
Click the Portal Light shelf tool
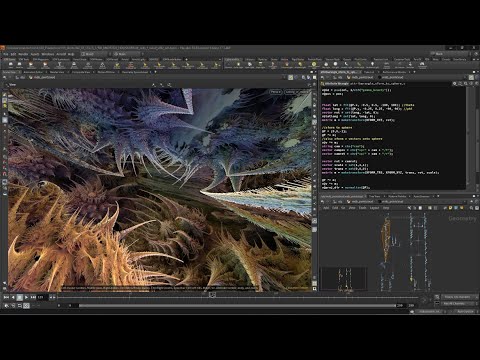[359, 65]
